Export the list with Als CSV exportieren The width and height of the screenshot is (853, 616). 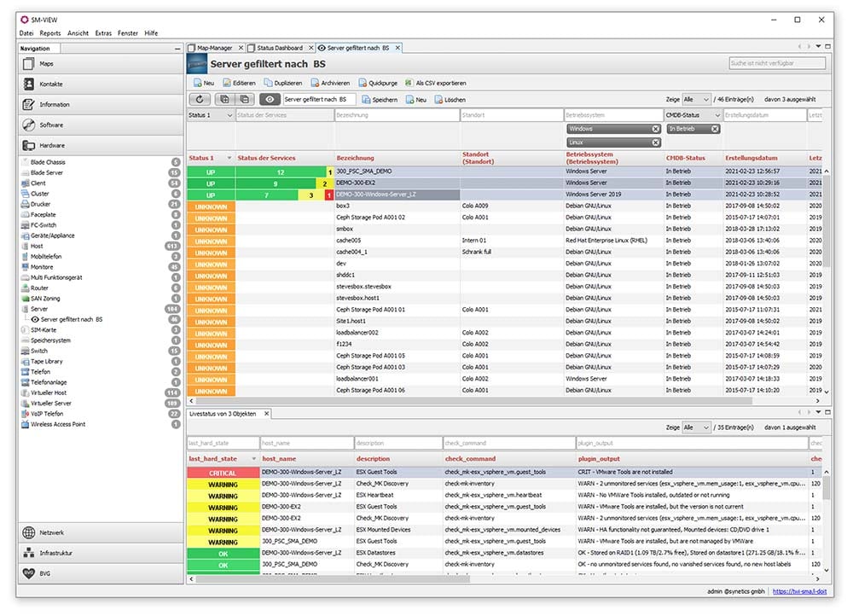[x=436, y=84]
